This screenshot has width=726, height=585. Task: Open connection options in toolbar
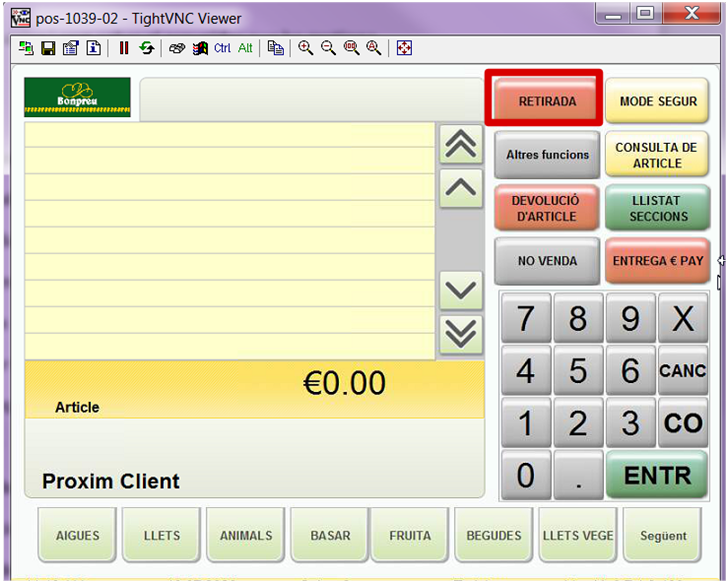(x=70, y=48)
